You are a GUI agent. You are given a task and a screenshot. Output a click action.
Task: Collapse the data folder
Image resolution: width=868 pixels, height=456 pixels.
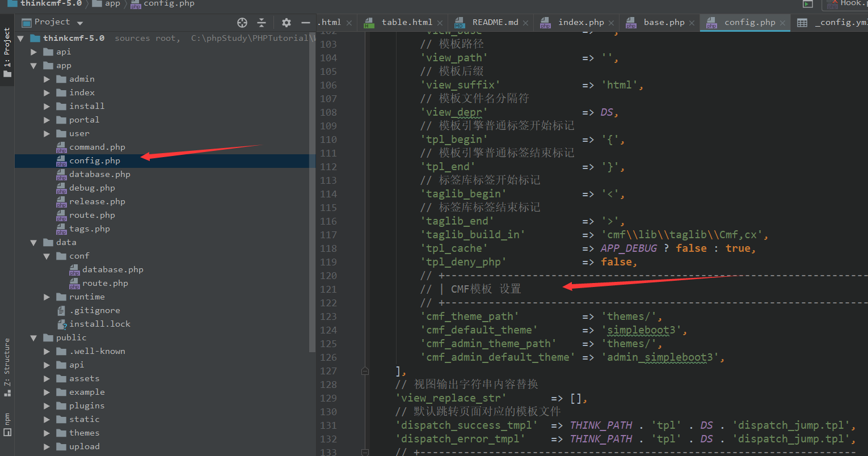(x=34, y=243)
